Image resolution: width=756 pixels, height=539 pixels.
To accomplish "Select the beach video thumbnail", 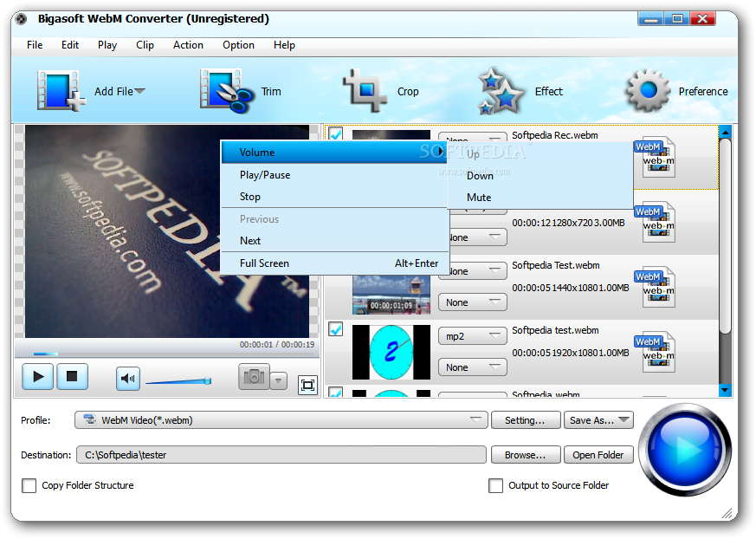I will point(391,295).
